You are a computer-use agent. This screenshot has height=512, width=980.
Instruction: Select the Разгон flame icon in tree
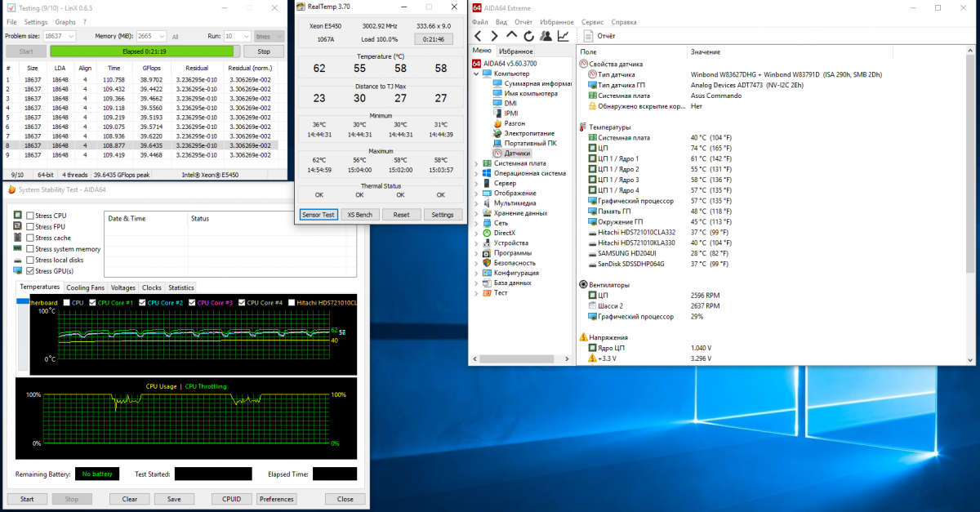click(498, 123)
